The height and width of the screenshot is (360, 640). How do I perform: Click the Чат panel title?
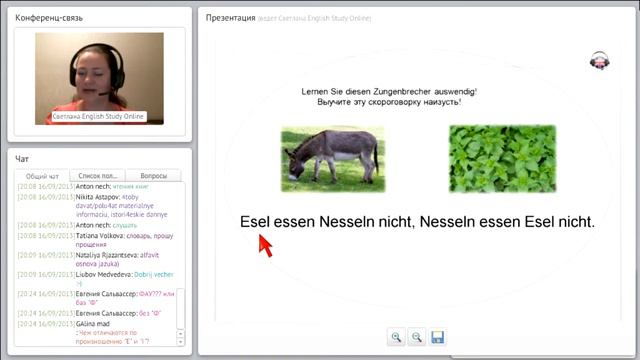22,159
